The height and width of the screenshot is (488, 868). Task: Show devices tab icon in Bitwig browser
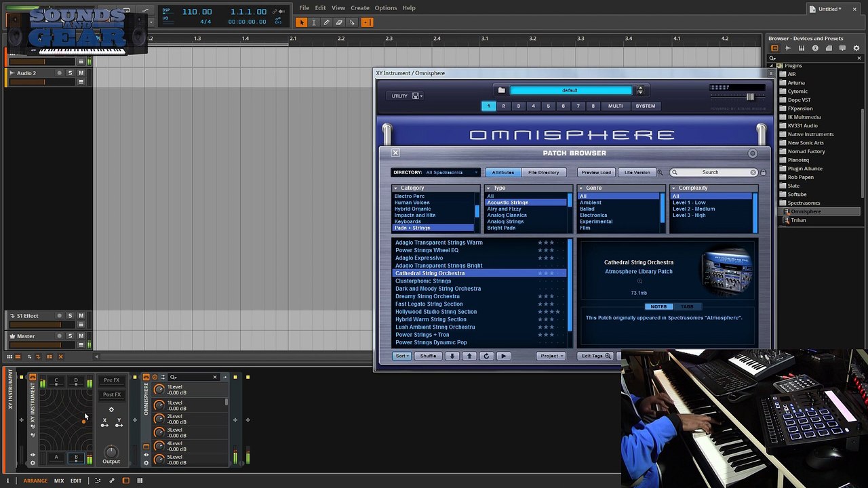click(x=774, y=48)
